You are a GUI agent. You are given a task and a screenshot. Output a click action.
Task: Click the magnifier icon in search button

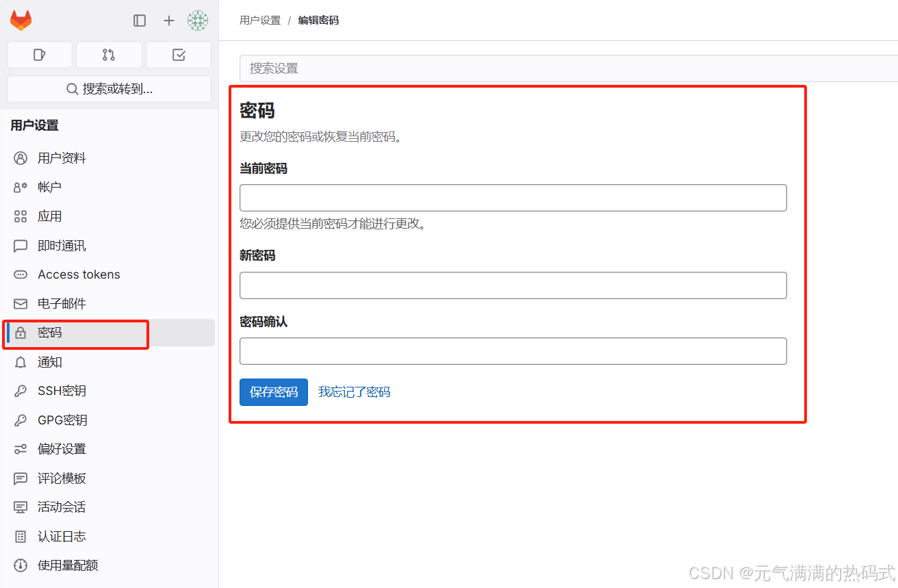[72, 89]
